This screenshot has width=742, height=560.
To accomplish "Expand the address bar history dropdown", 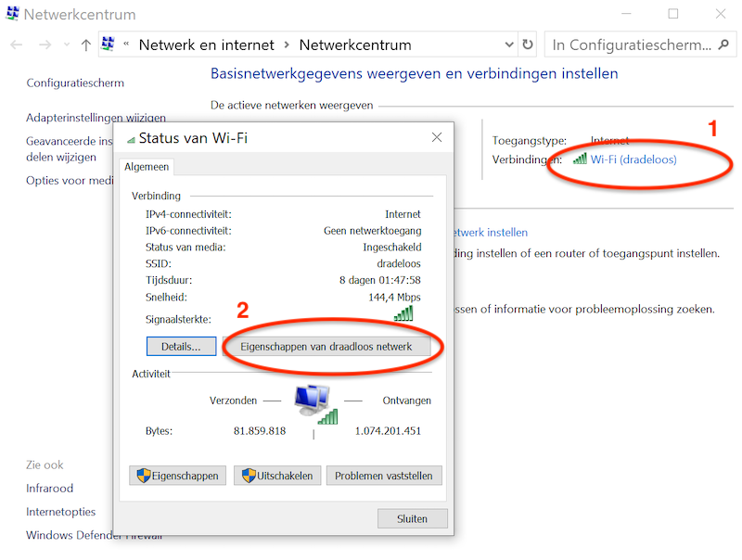I will pyautogui.click(x=509, y=45).
